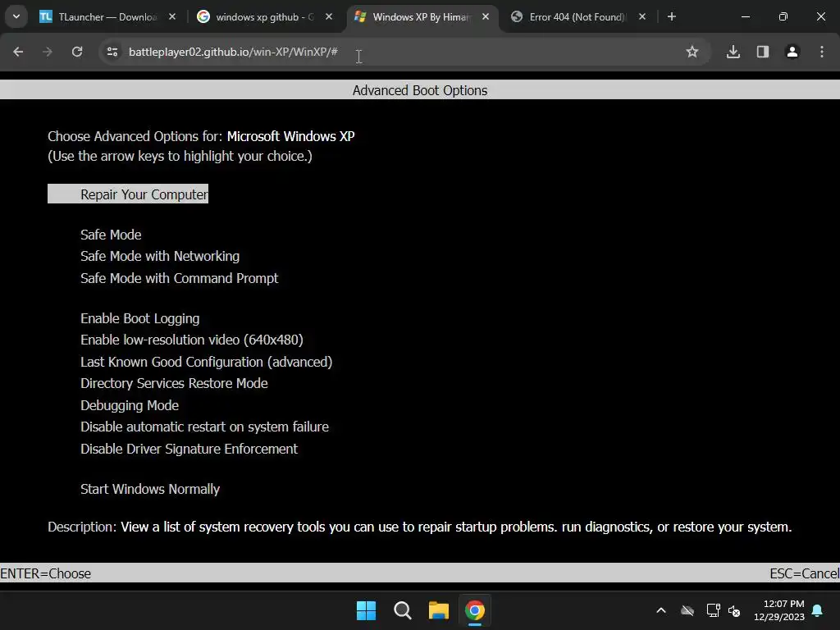This screenshot has width=840, height=630.
Task: Go forward using the browser forward arrow
Action: point(48,52)
